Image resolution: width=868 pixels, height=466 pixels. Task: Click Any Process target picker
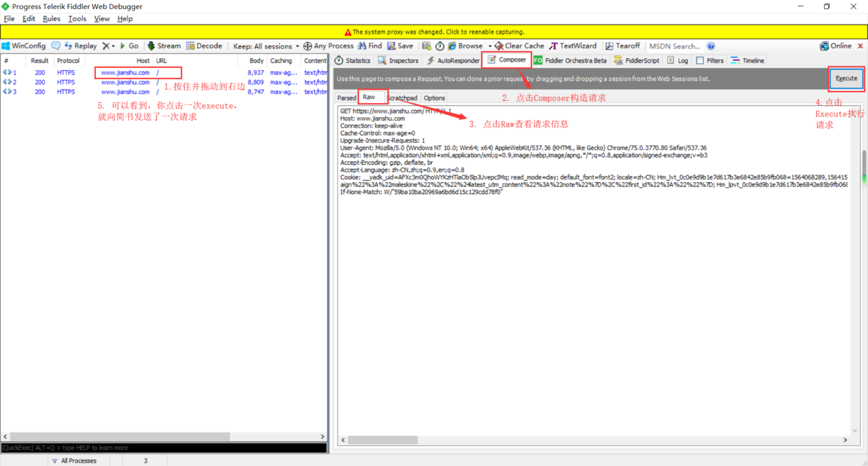(328, 46)
